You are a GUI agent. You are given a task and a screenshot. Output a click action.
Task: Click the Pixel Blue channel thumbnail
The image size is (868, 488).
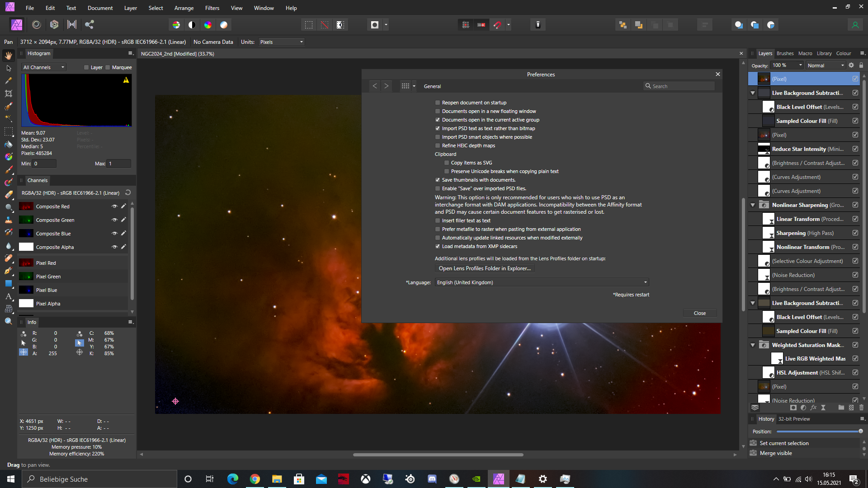pyautogui.click(x=26, y=290)
